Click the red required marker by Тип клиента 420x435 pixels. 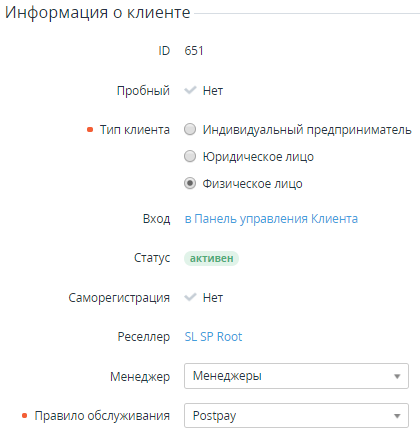pos(90,129)
